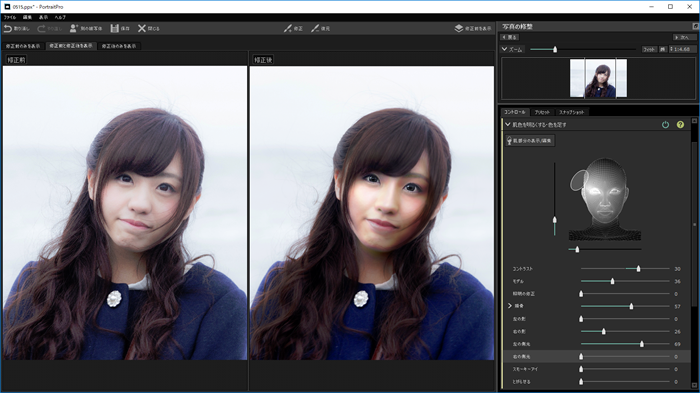
Task: Open the ヘルプ menu
Action: coord(60,17)
